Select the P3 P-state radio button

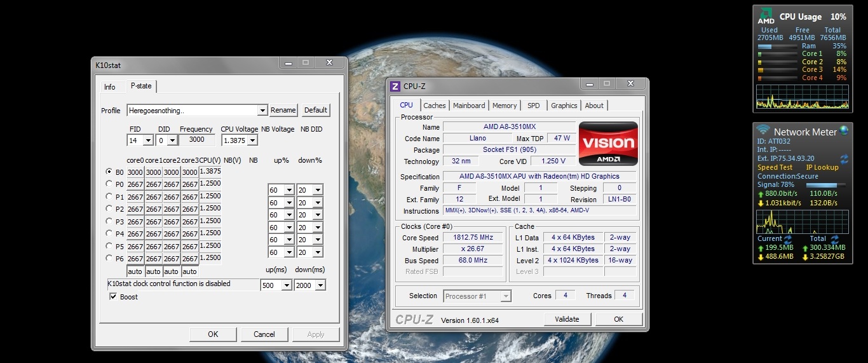point(109,221)
